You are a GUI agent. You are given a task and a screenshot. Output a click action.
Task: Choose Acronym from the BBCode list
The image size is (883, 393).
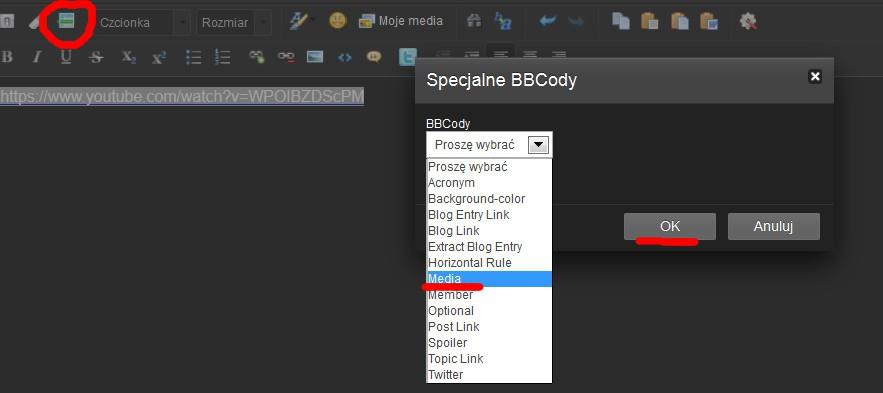(489, 182)
